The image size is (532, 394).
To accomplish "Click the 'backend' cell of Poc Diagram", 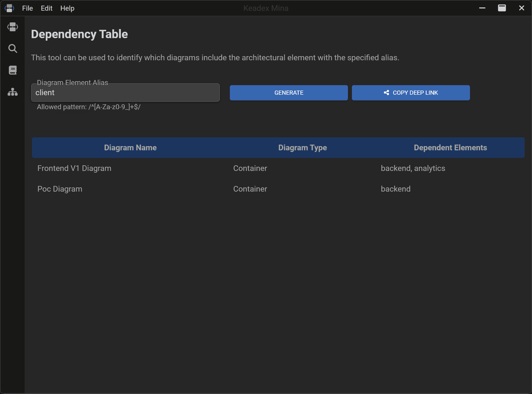I will pos(396,189).
